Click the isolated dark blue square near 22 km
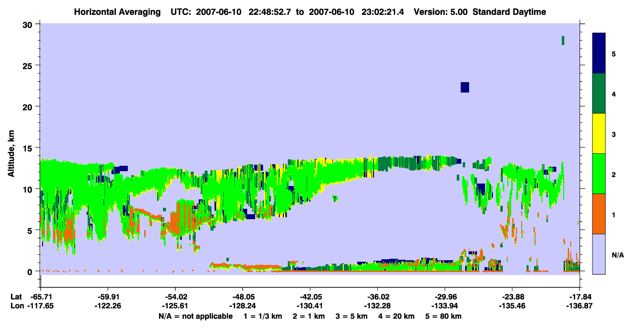 (x=465, y=87)
